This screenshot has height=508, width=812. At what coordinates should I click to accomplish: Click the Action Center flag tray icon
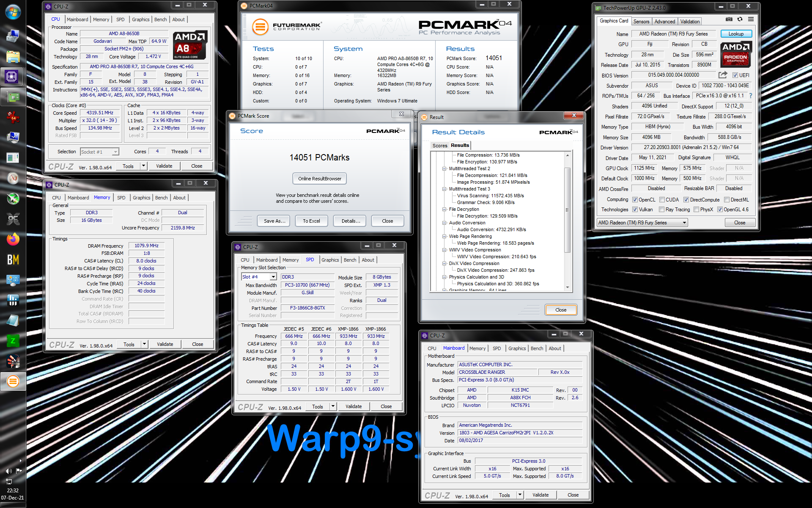[19, 471]
